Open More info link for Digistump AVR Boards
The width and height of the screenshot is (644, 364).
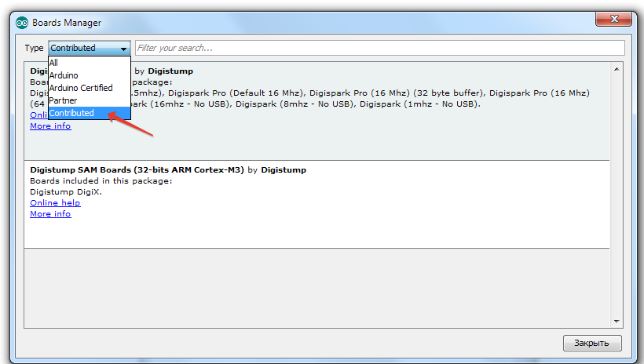pos(50,126)
